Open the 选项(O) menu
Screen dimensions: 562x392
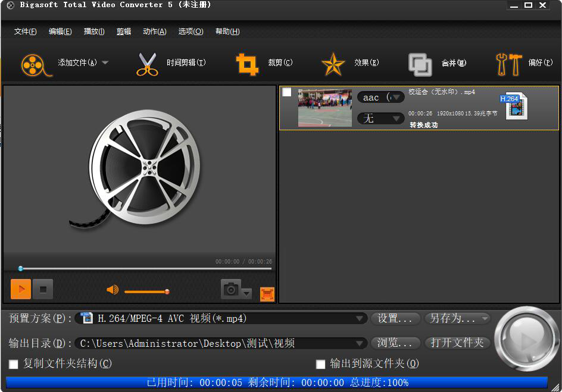(x=191, y=32)
